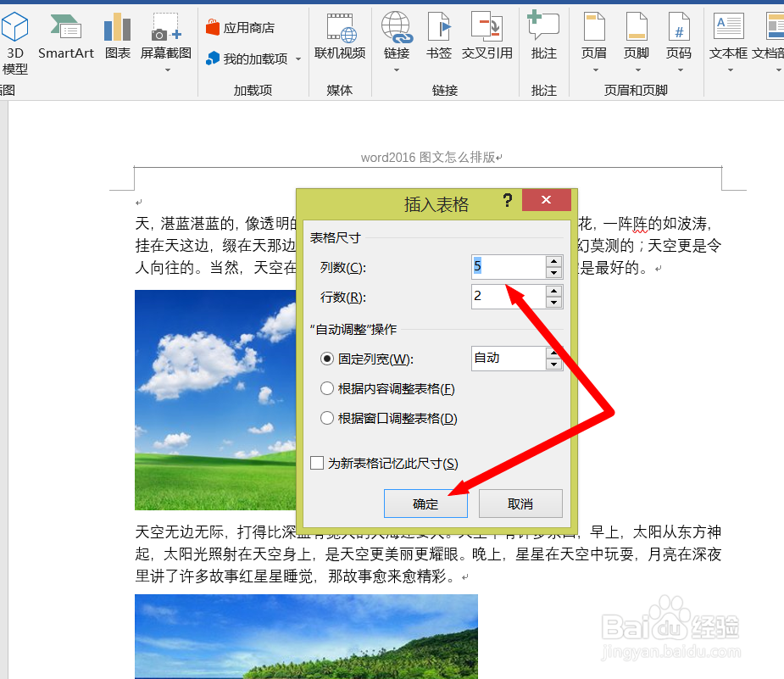Select the 固定列宽 radio button

tap(327, 359)
